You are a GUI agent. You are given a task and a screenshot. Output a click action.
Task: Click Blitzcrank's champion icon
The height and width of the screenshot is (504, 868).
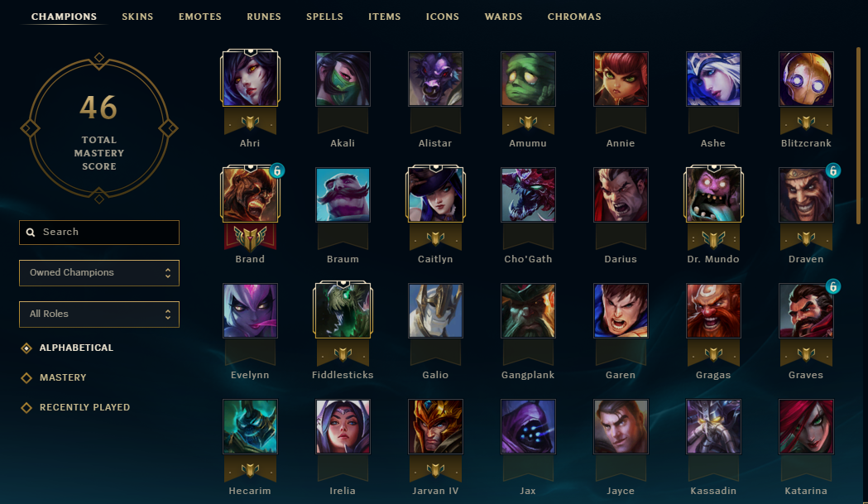pos(805,79)
